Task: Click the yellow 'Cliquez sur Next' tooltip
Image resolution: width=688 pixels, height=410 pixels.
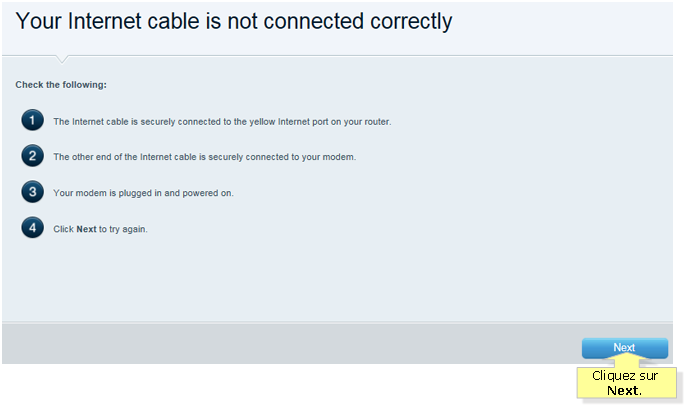Action: pos(627,383)
